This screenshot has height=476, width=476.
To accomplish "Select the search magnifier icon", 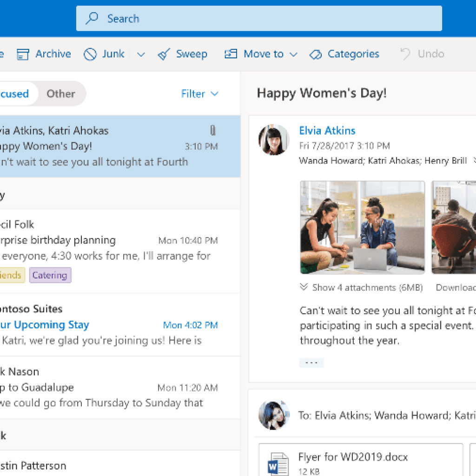I will (92, 18).
